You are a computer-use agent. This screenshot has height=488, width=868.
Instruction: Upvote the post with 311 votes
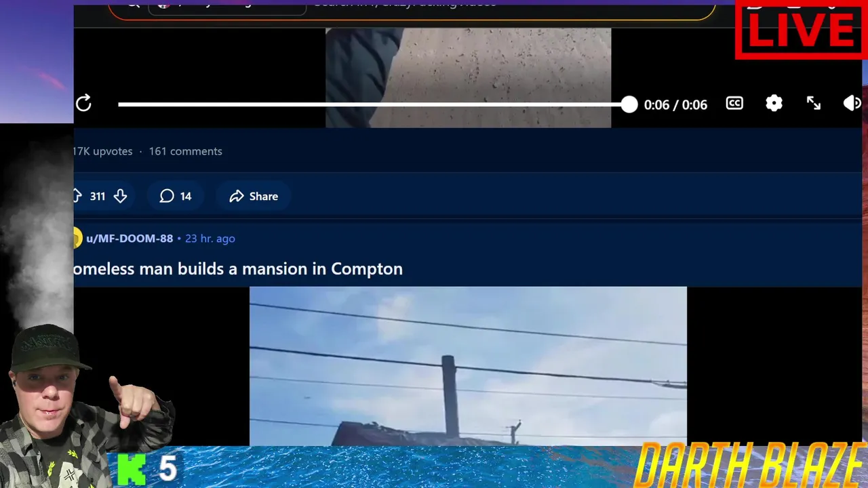coord(77,196)
